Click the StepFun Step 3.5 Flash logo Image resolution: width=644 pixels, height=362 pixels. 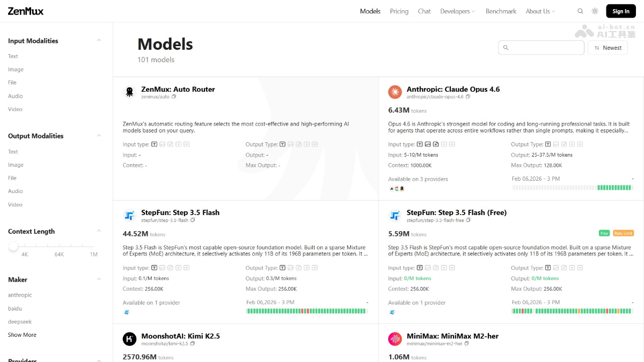pyautogui.click(x=129, y=216)
